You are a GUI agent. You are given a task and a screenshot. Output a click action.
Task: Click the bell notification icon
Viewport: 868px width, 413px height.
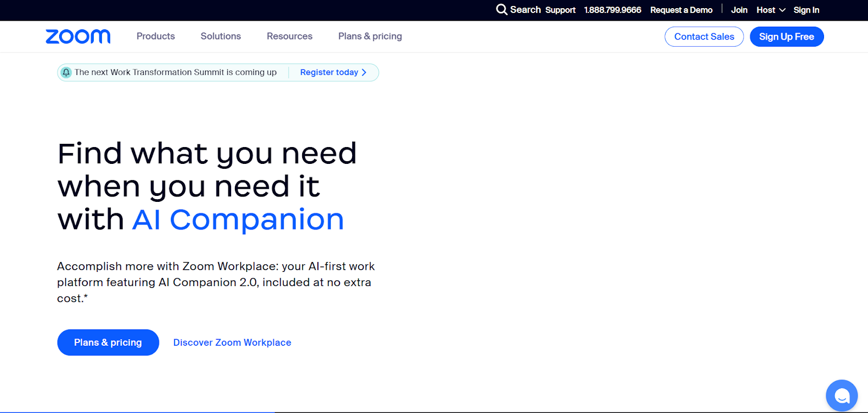pos(66,73)
